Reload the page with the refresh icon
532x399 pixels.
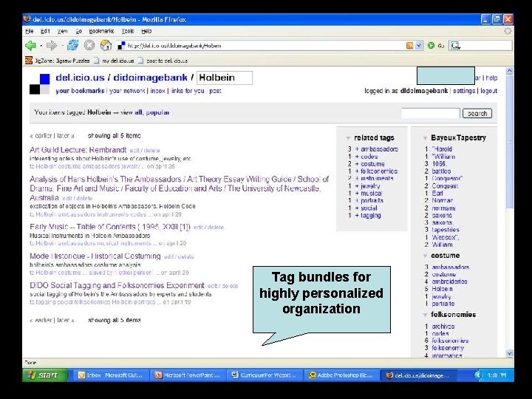coord(72,45)
